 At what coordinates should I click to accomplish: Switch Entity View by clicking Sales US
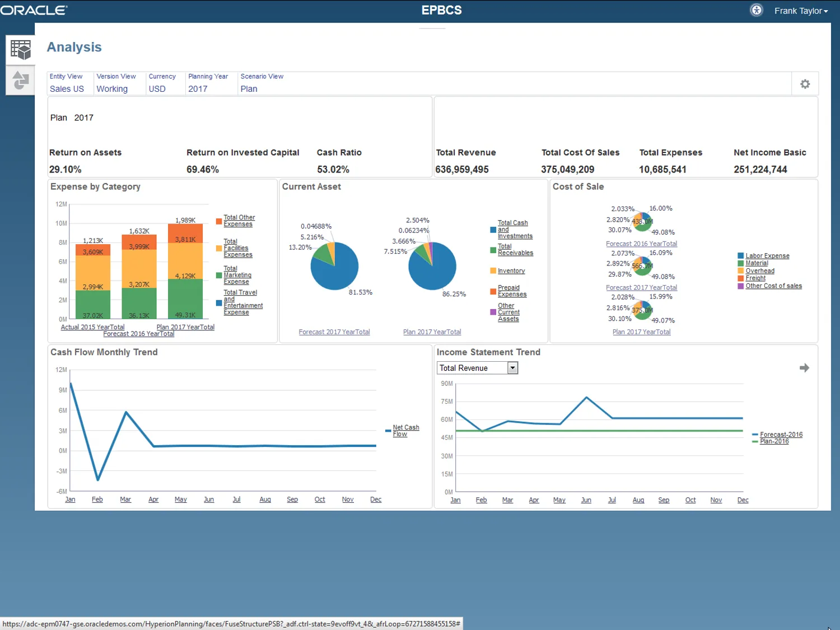(x=67, y=88)
